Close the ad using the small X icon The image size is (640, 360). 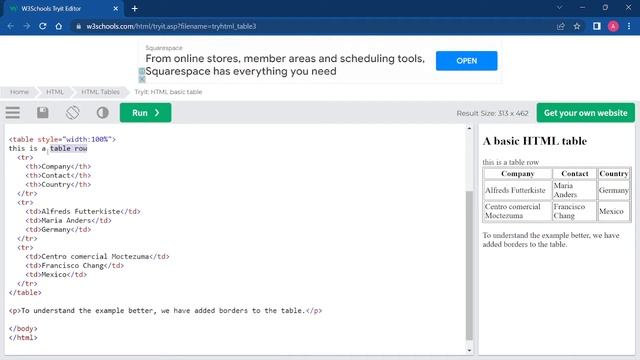[142, 79]
